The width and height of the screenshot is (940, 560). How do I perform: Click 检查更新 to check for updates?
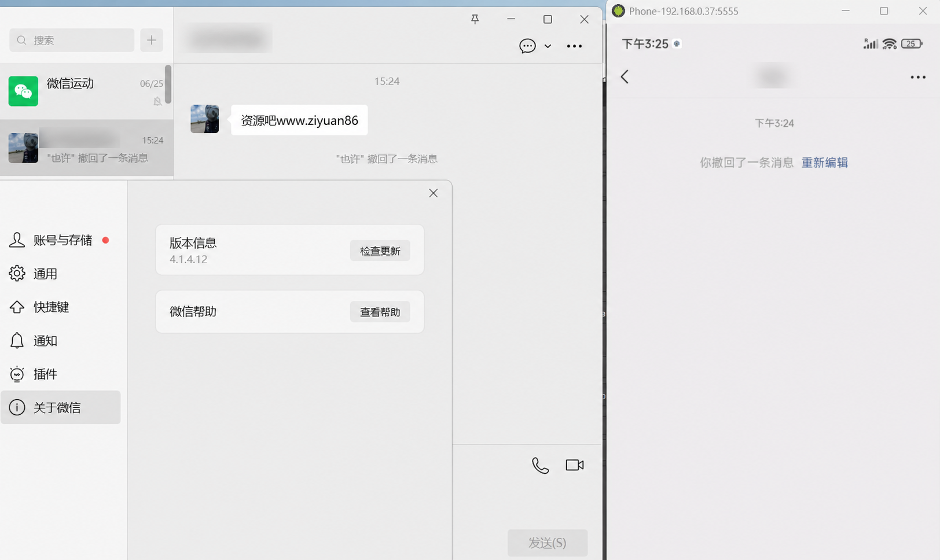tap(380, 250)
